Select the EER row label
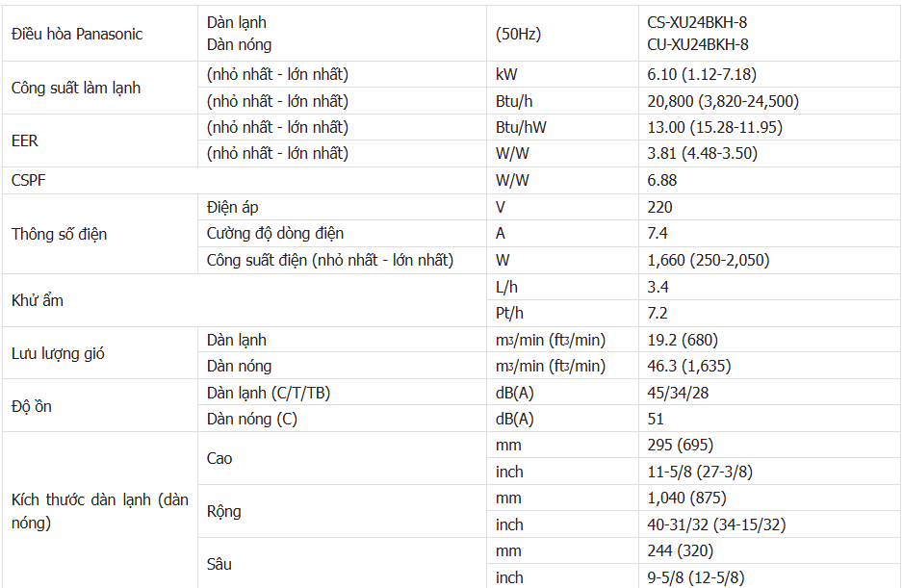903x588 pixels. click(x=25, y=141)
